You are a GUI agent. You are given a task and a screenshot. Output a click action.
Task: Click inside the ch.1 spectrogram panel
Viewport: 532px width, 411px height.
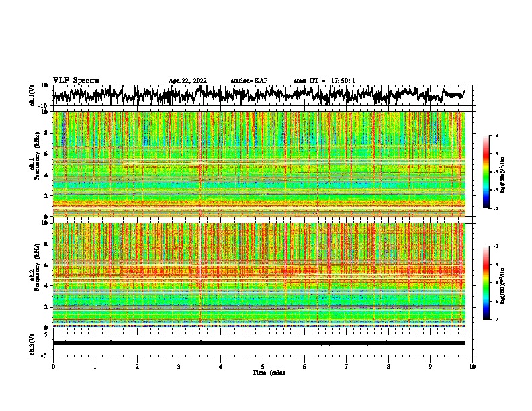tap(259, 164)
